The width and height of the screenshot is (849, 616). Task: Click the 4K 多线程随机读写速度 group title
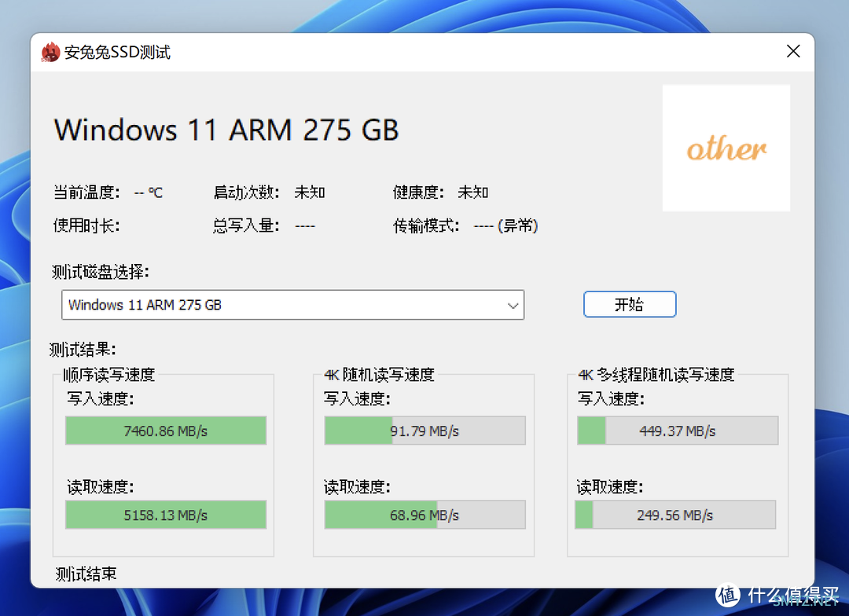pos(656,375)
